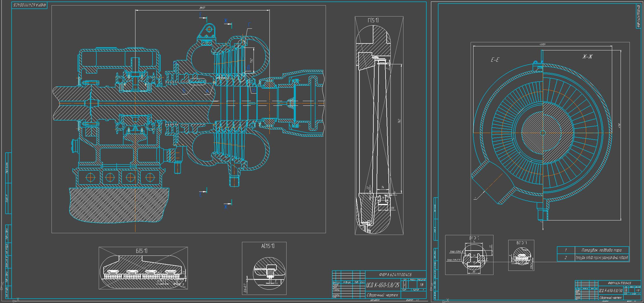
Task: Select the ЦСД К-650-5,8/25 title block text
Action: 383,285
